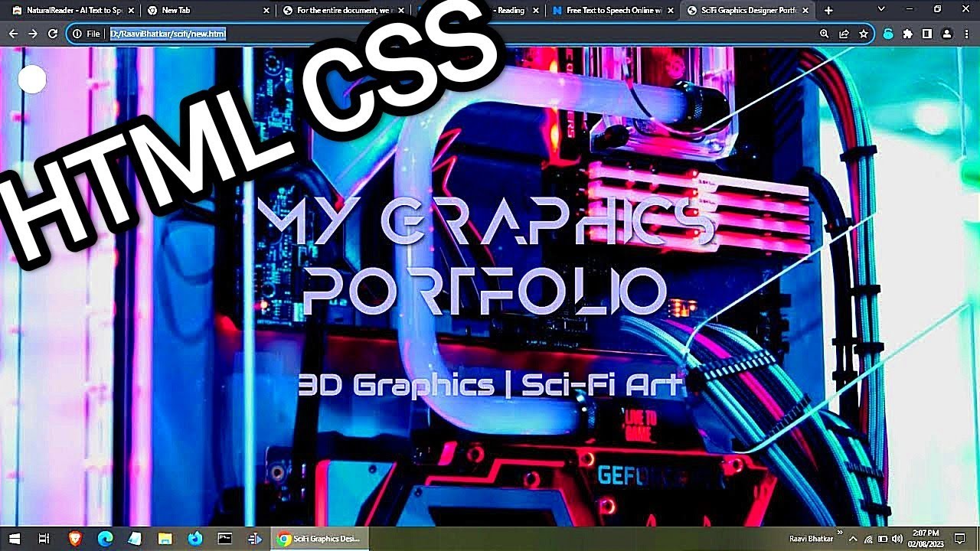The width and height of the screenshot is (980, 551).
Task: Click the browser forward arrow
Action: click(33, 34)
